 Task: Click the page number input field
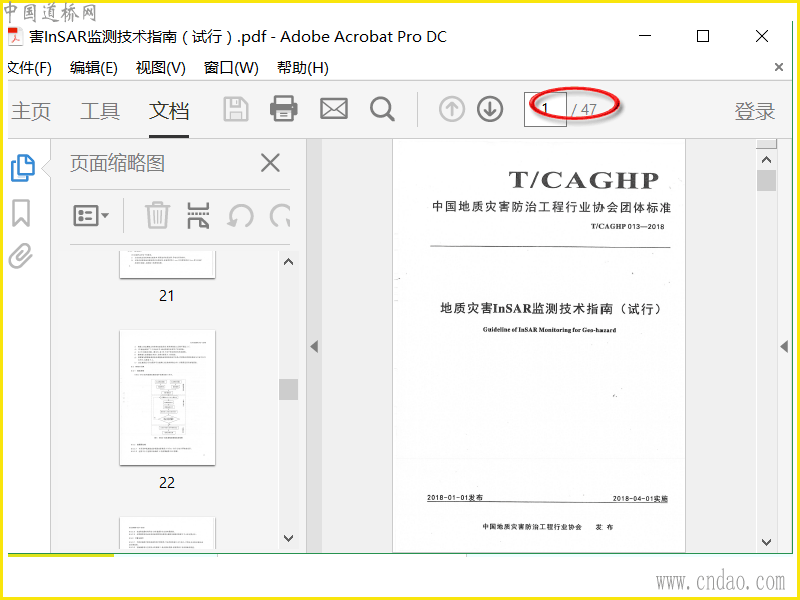(545, 109)
